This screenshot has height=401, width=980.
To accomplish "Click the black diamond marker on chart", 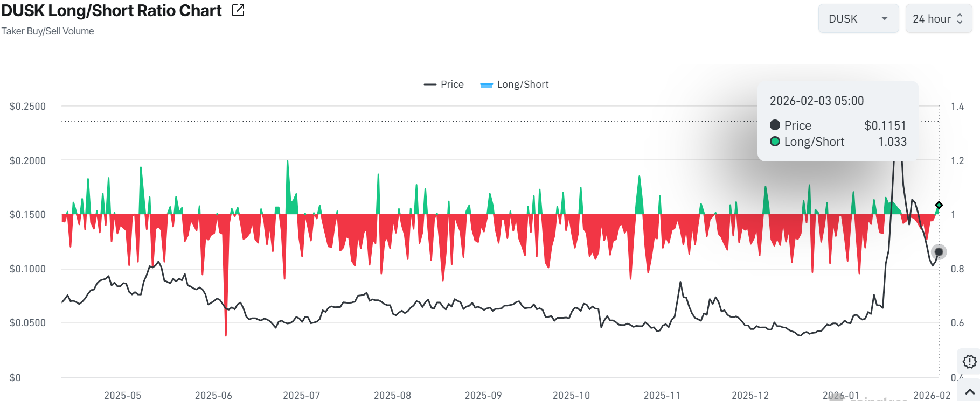I will [939, 205].
